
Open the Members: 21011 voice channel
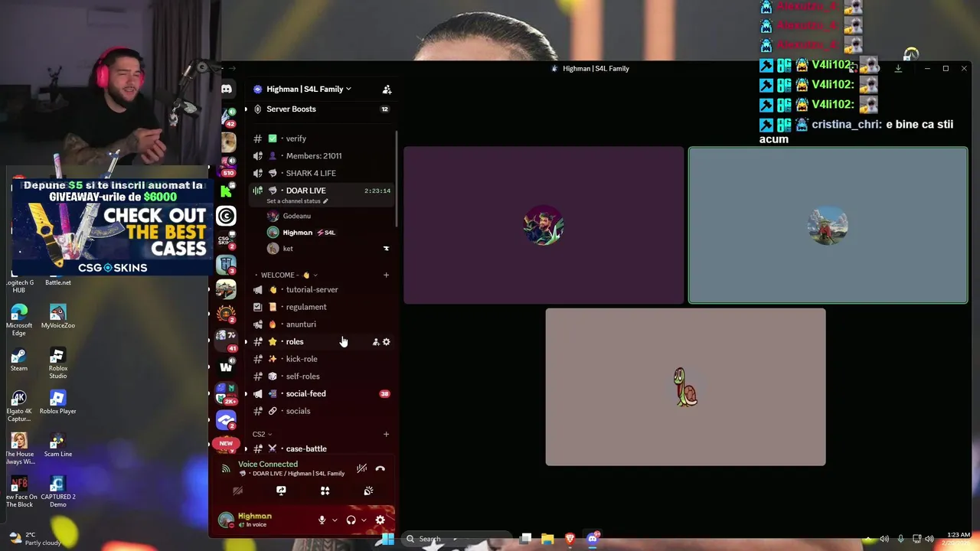point(322,156)
